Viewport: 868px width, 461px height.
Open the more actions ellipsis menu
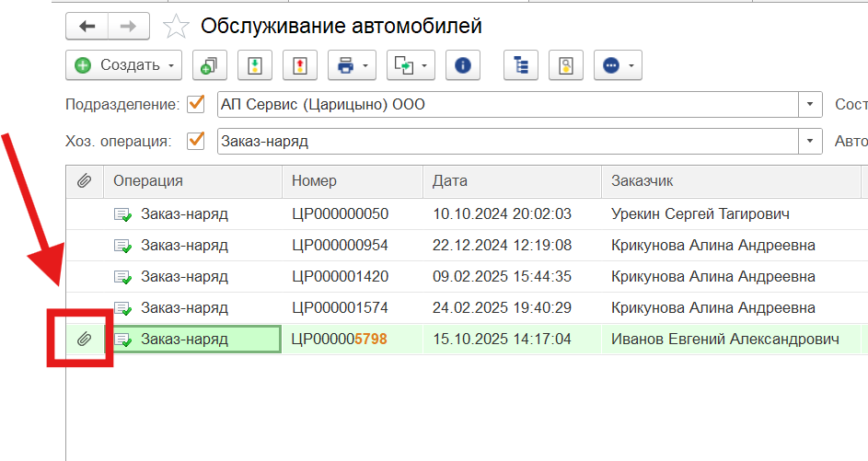[x=618, y=65]
